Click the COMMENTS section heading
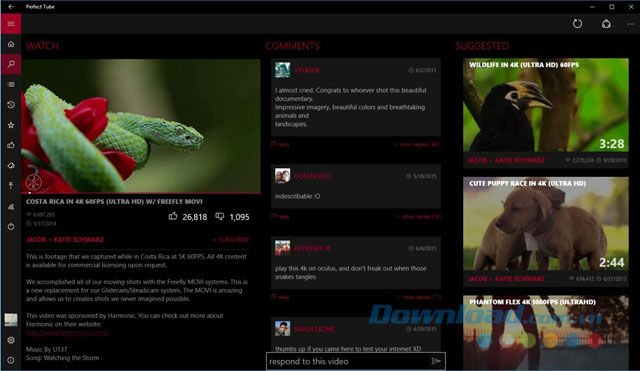The height and width of the screenshot is (371, 640). point(292,46)
